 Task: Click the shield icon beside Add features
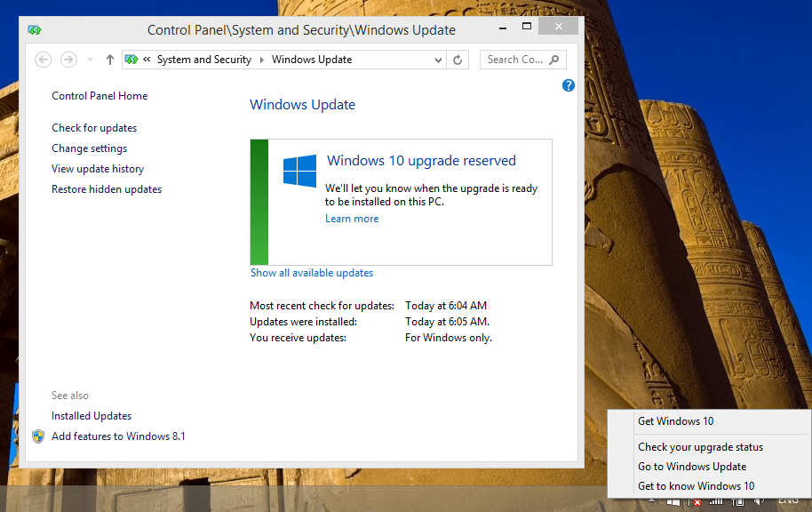(x=38, y=436)
